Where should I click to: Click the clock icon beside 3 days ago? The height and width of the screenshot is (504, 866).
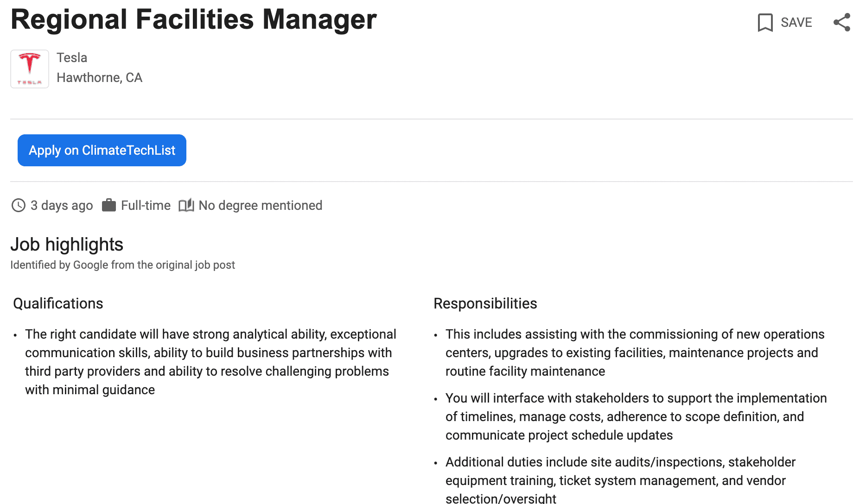point(19,205)
